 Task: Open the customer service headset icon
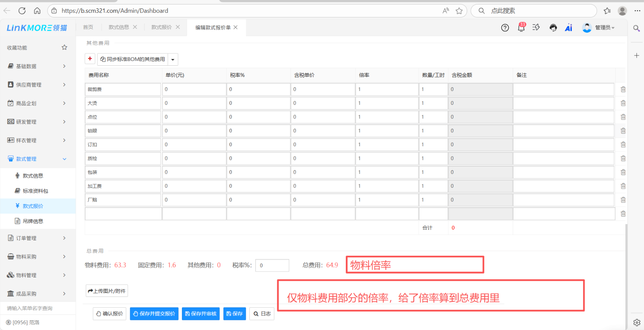pyautogui.click(x=553, y=27)
